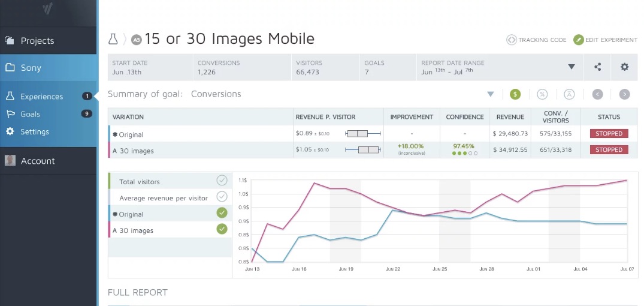Viewport: 644px width, 306px height.
Task: Click the Account avatar in sidebar
Action: (10, 161)
